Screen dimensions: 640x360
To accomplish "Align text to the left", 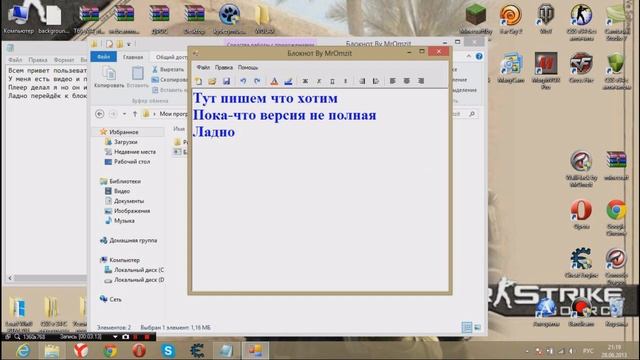I will point(393,81).
